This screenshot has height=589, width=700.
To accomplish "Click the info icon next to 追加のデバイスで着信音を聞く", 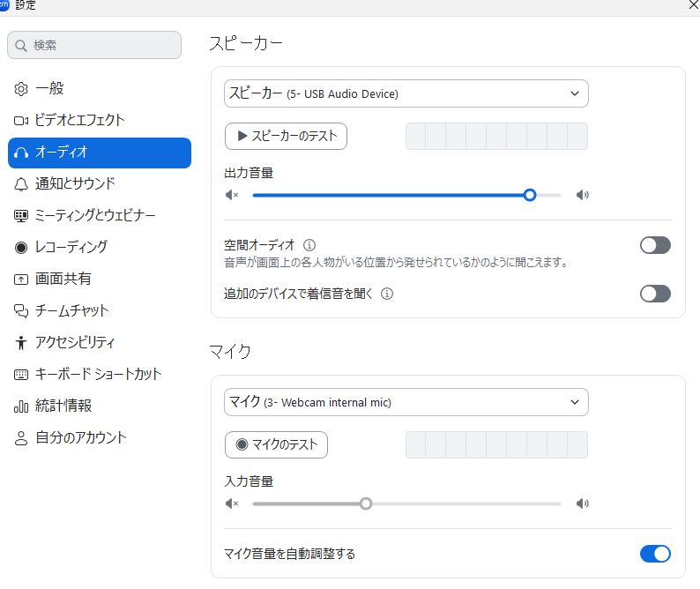I will point(387,294).
